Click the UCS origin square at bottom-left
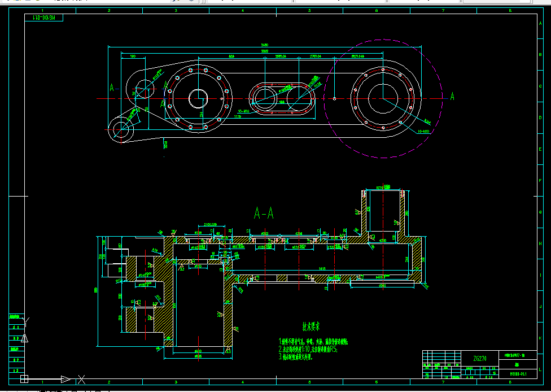 coord(24,379)
